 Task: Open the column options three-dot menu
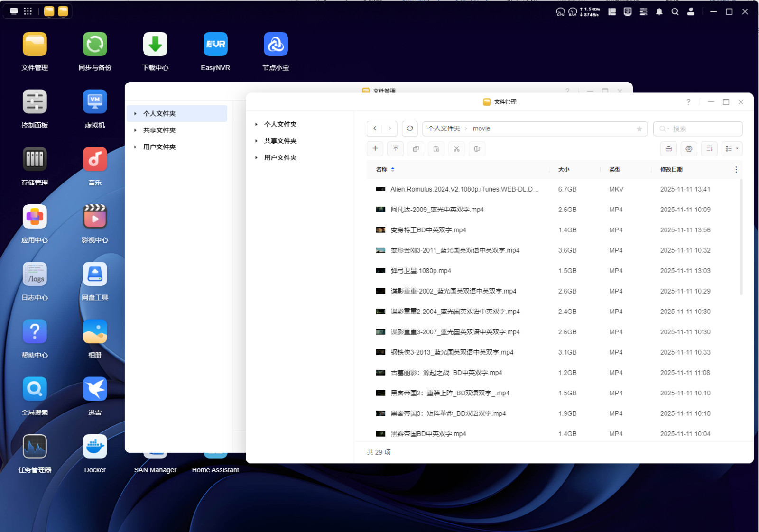click(736, 170)
